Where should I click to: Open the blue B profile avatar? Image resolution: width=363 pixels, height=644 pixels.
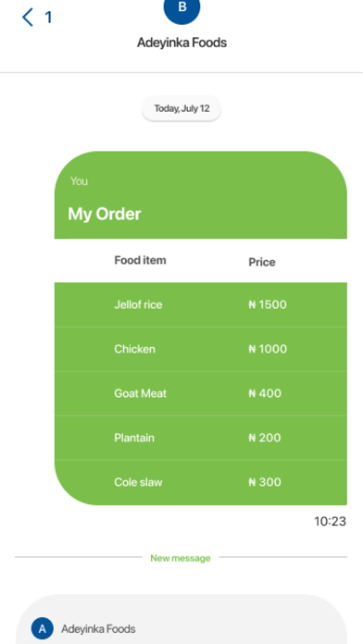[x=181, y=8]
